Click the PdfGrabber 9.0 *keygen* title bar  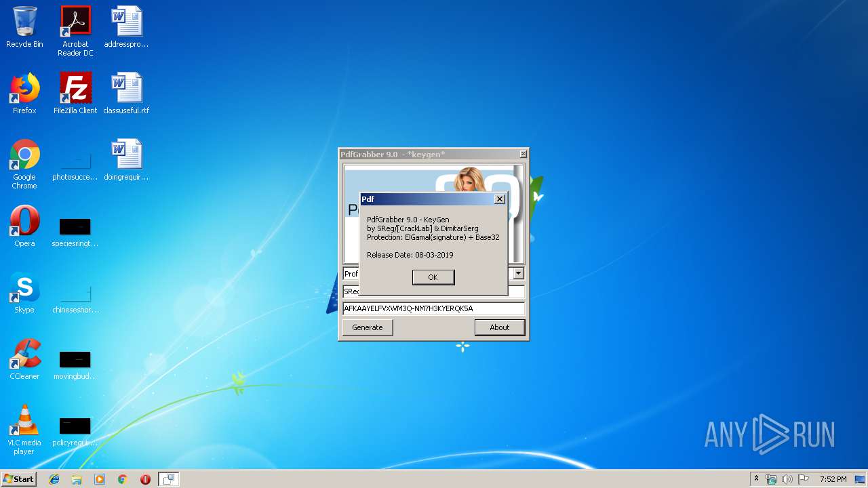click(x=429, y=155)
